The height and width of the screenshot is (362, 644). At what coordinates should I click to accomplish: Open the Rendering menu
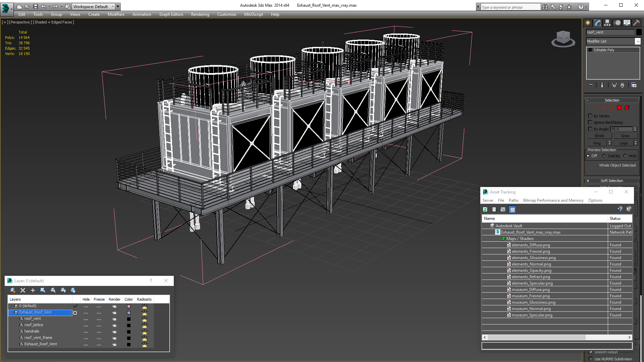pyautogui.click(x=200, y=14)
